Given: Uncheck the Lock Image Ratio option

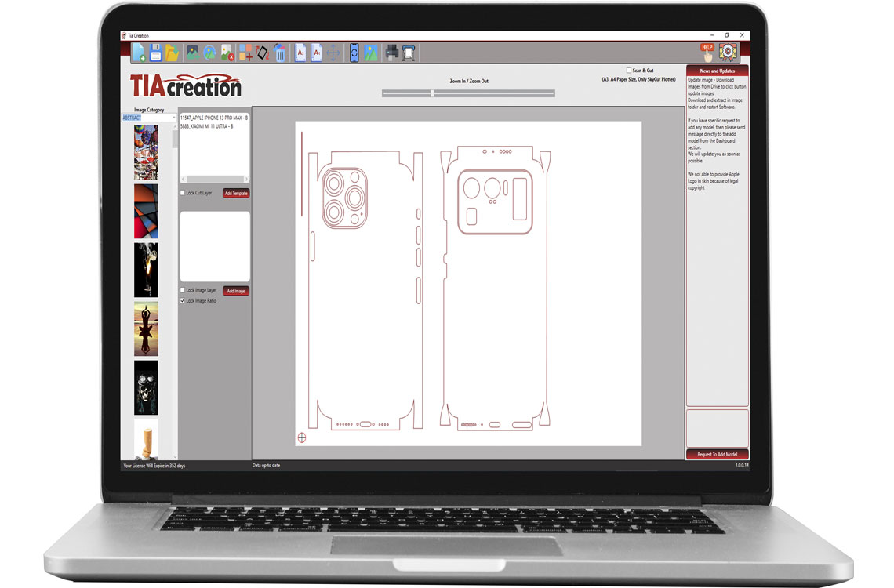Looking at the screenshot, I should pos(182,300).
